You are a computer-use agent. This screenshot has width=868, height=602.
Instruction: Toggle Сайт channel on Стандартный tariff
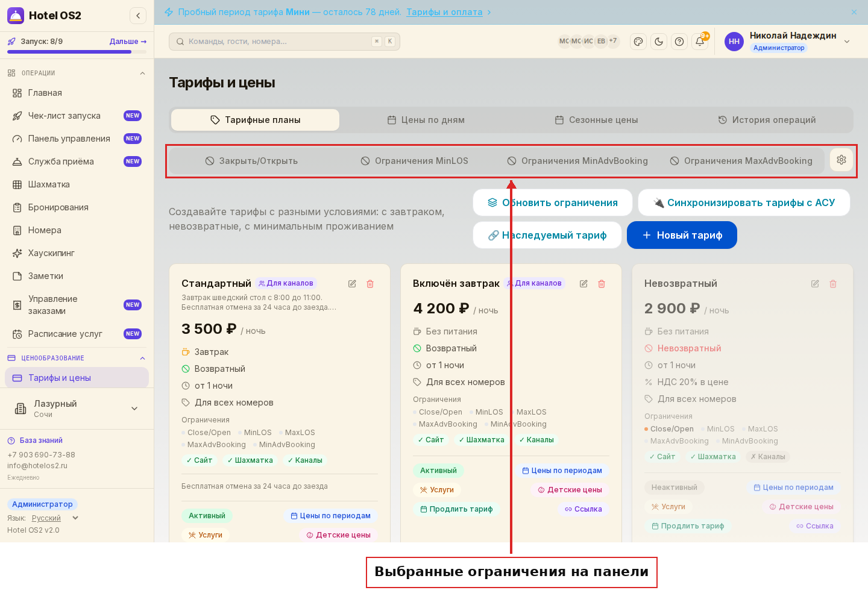pyautogui.click(x=200, y=460)
